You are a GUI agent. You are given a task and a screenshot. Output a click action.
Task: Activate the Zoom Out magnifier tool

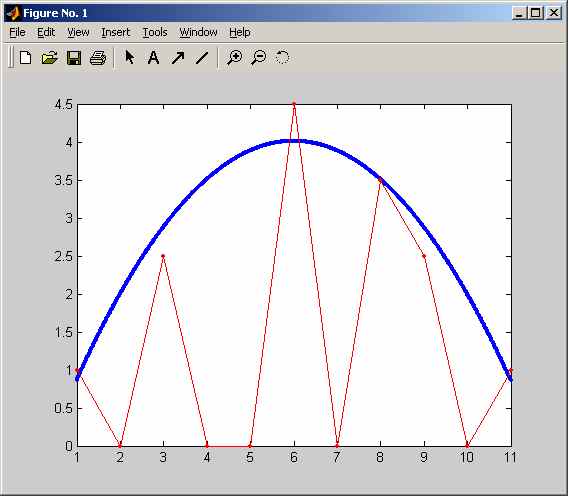(258, 58)
